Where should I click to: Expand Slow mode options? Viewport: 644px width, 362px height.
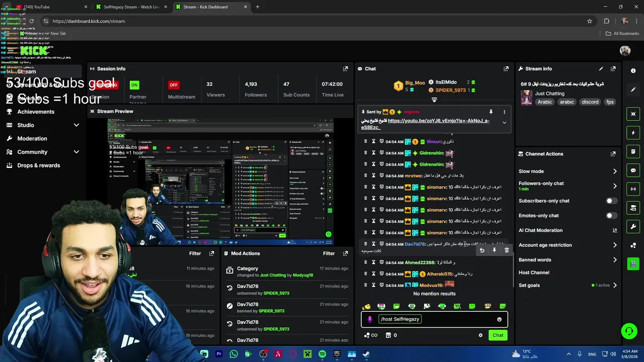[x=614, y=171]
